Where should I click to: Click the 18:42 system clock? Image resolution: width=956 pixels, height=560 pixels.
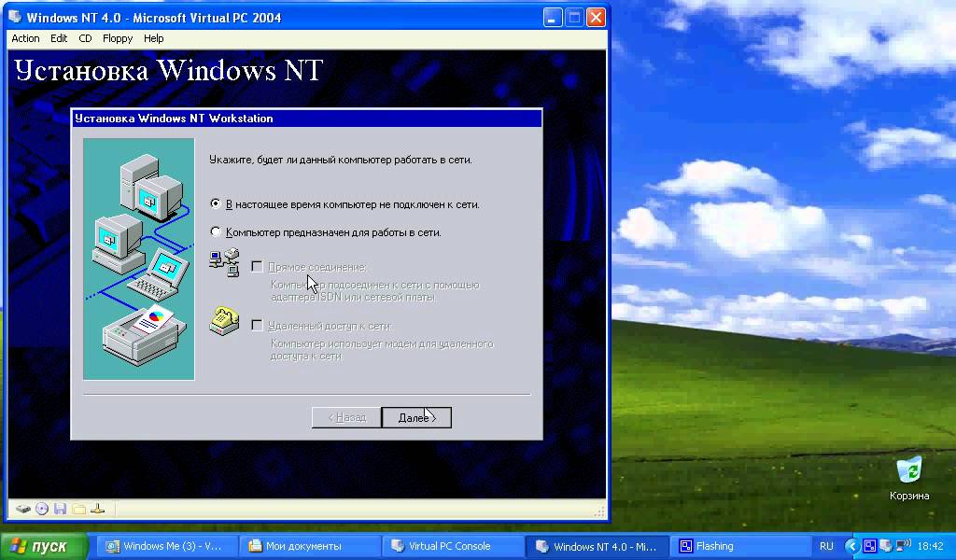931,547
